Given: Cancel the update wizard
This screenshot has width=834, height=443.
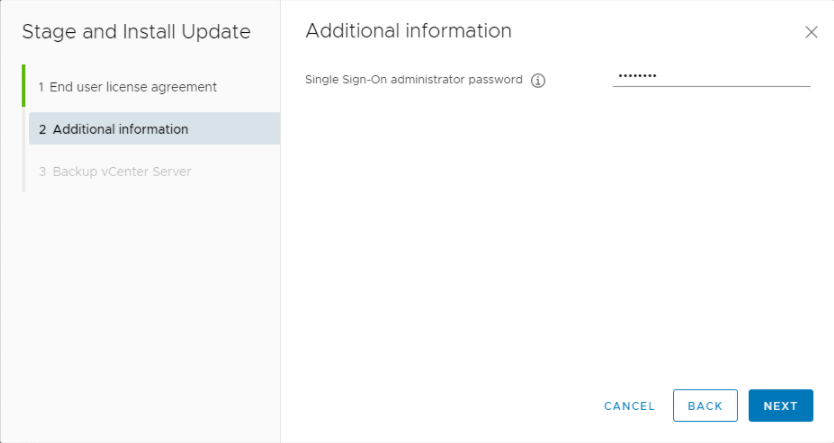Looking at the screenshot, I should (x=629, y=406).
